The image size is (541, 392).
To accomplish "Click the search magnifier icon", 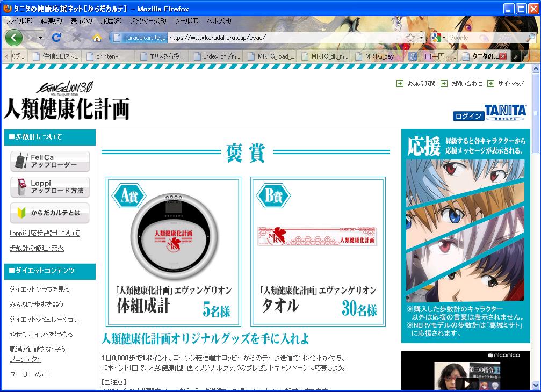I will (x=531, y=37).
